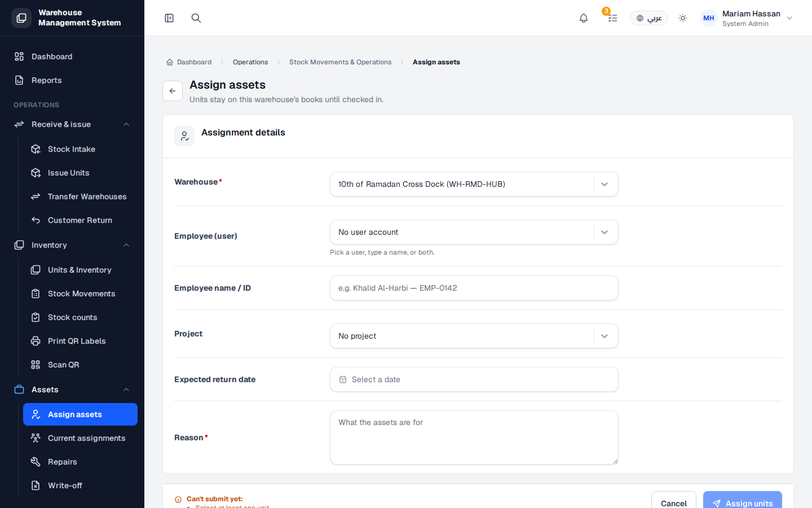Click the Reason text area

[x=474, y=437]
